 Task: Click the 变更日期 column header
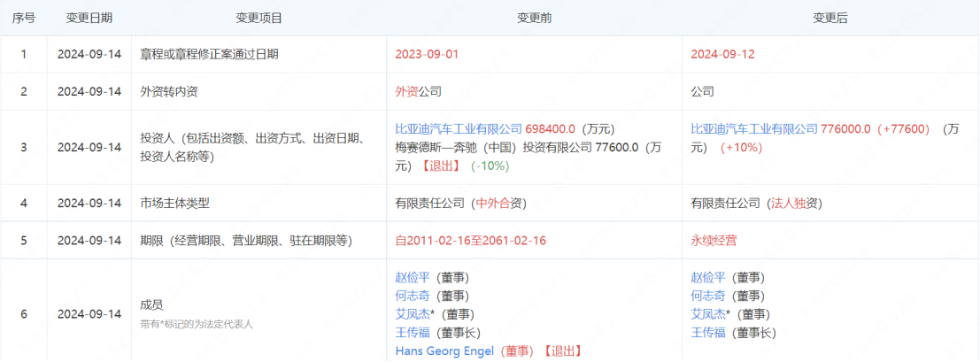point(89,18)
